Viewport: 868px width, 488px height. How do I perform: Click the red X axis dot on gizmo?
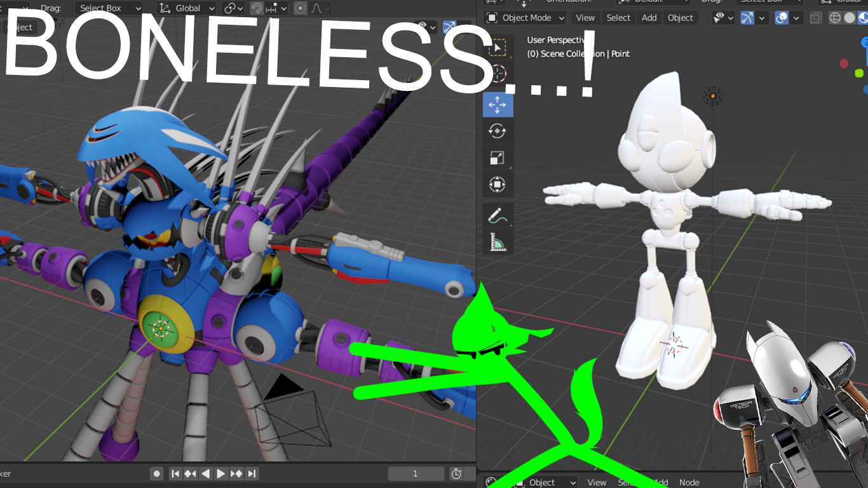844,64
